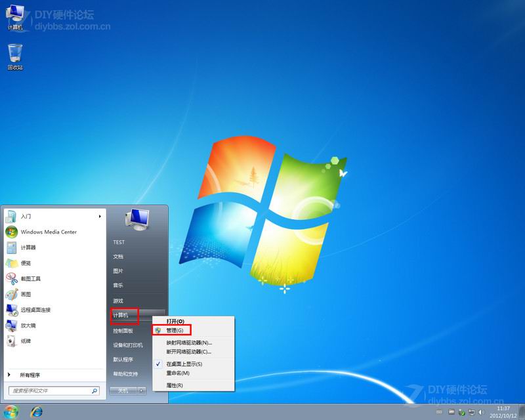Screen dimensions: 525x420
Task: Open the TEST user folder link
Action: [119, 242]
